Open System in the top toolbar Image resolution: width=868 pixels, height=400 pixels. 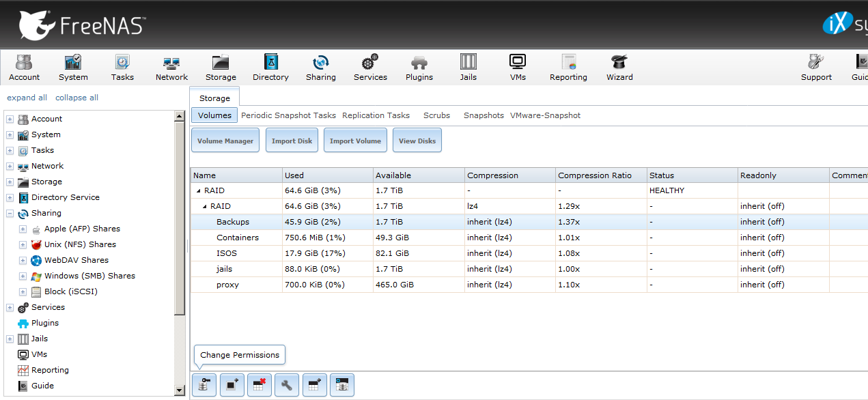pos(73,68)
